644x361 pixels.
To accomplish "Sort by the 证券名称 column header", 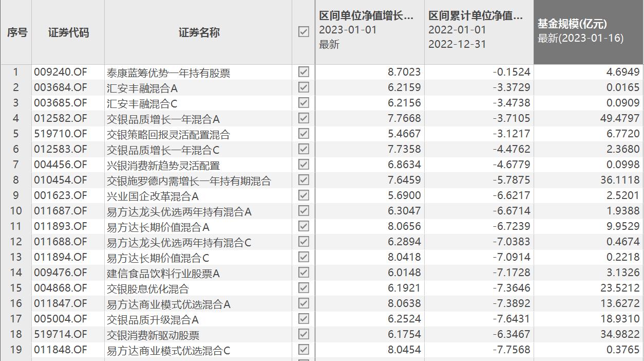I will pos(199,32).
